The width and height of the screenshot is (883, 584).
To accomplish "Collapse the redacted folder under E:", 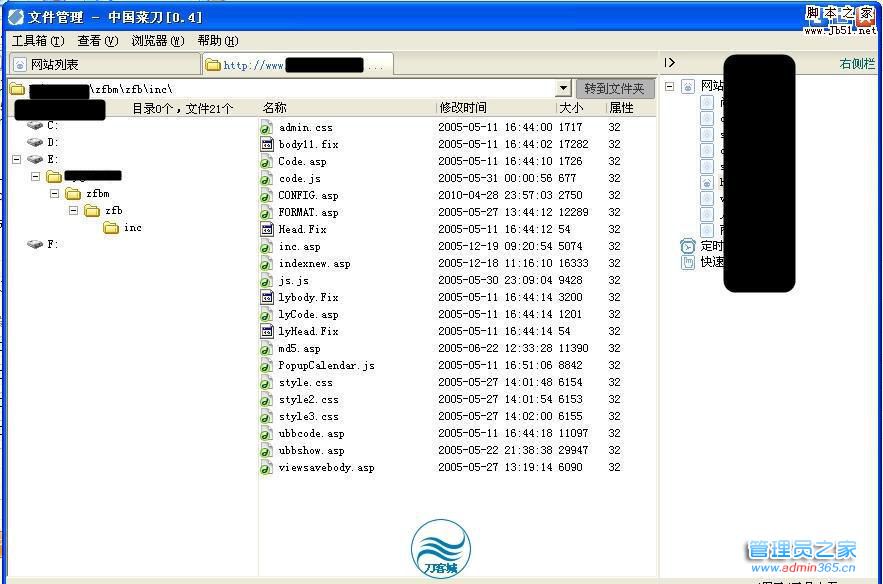I will click(x=35, y=177).
